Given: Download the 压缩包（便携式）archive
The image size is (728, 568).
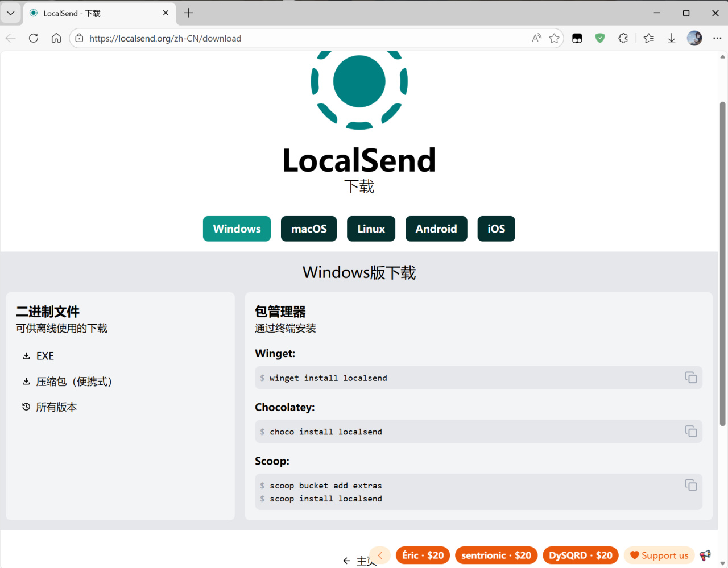Looking at the screenshot, I should tap(67, 382).
